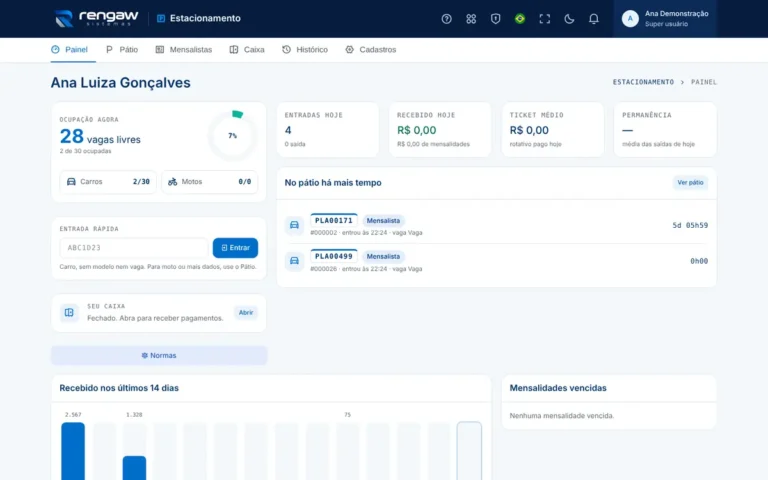The height and width of the screenshot is (480, 768).
Task: Click Mensalista badge on PLA00499 row
Action: pyautogui.click(x=384, y=256)
